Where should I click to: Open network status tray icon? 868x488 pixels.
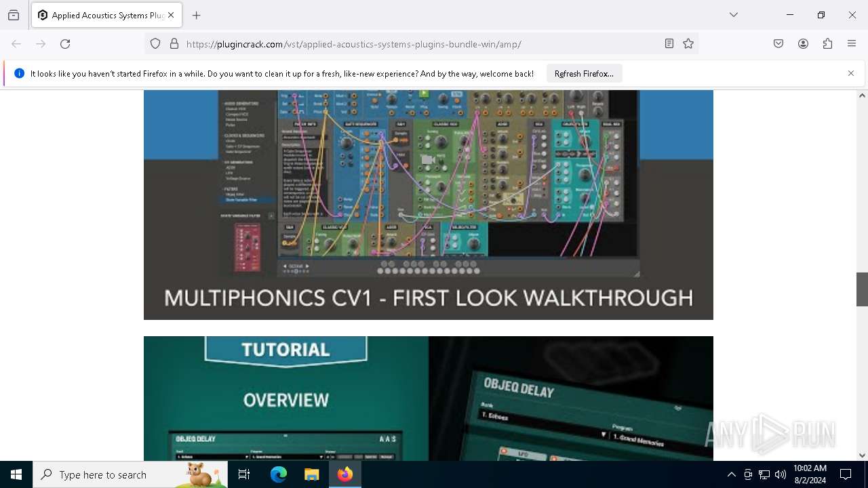click(764, 474)
